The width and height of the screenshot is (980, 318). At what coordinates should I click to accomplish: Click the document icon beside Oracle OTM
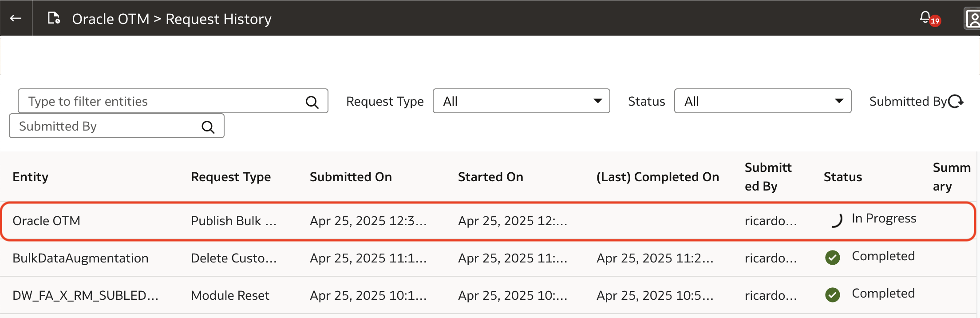point(54,18)
